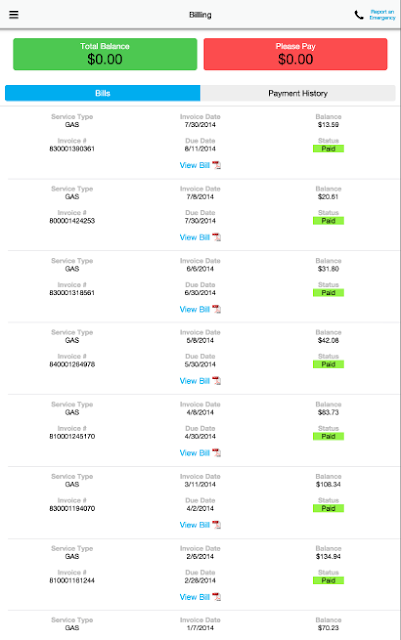Open View Bill link for invoice 810001245170
The width and height of the screenshot is (401, 640).
pyautogui.click(x=194, y=453)
